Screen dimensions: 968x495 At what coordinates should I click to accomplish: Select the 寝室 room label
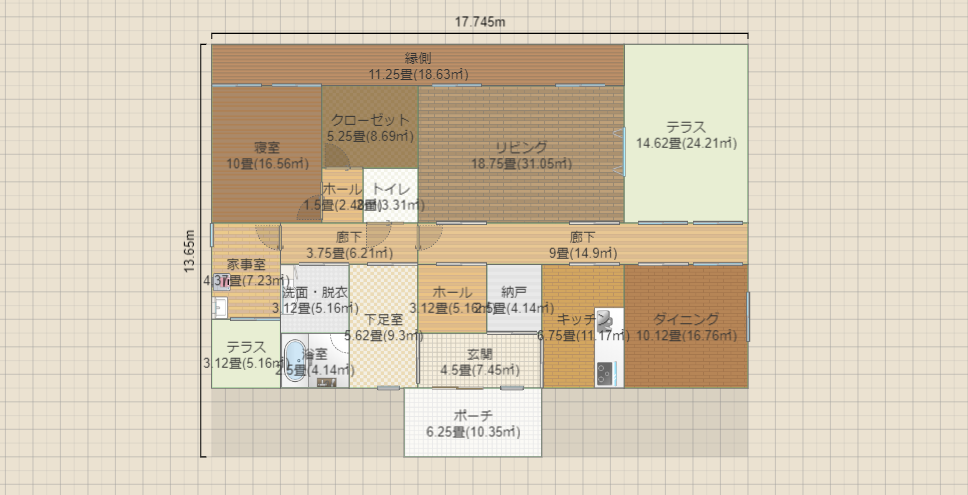pyautogui.click(x=267, y=148)
